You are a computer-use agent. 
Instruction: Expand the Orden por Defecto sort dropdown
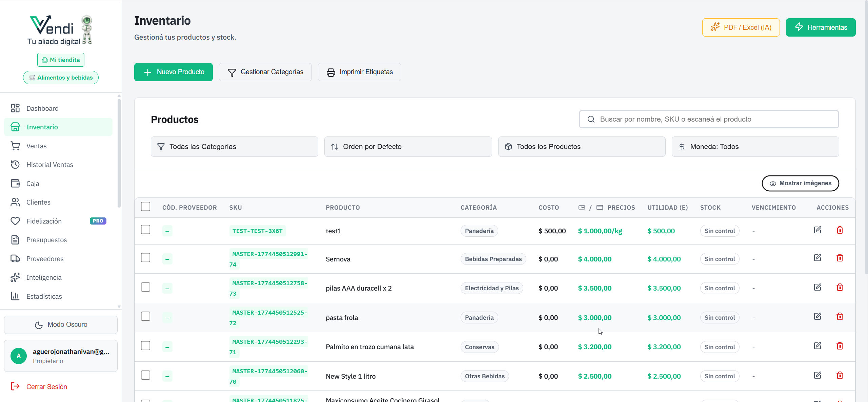tap(408, 147)
